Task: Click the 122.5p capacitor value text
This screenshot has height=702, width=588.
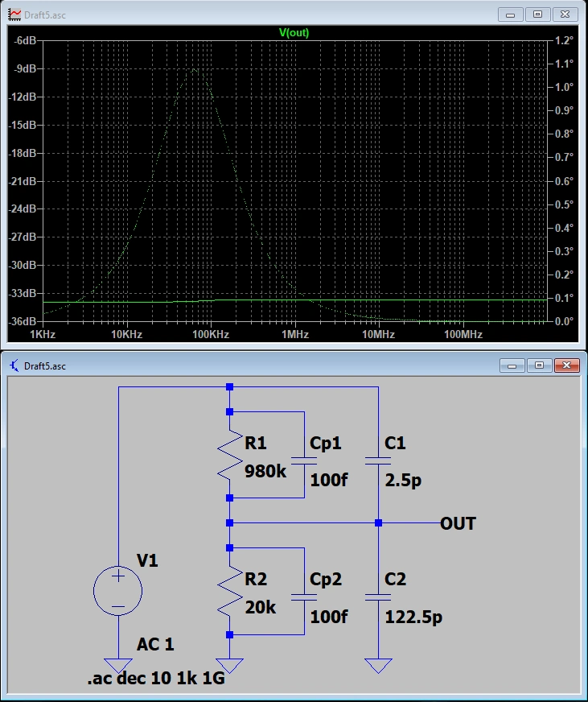Action: [415, 617]
